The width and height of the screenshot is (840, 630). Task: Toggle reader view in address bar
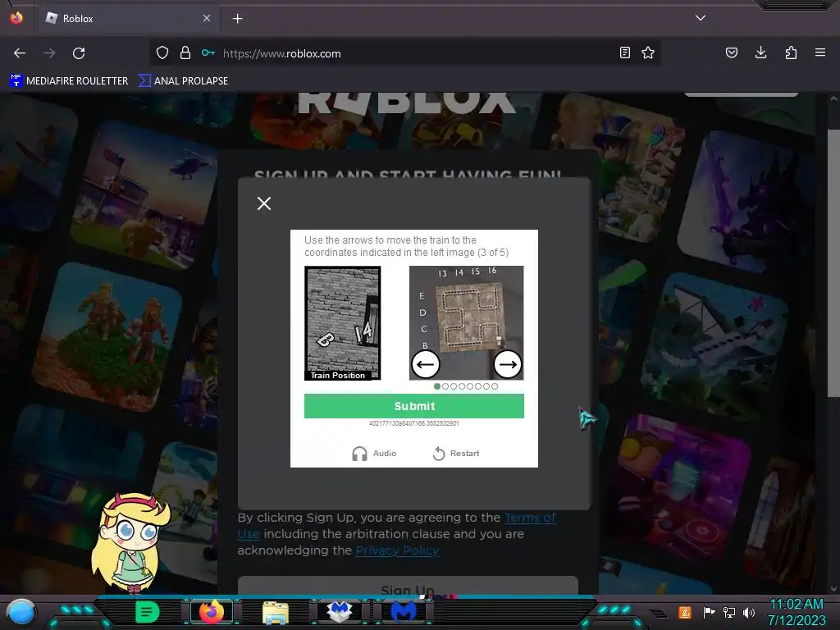624,52
